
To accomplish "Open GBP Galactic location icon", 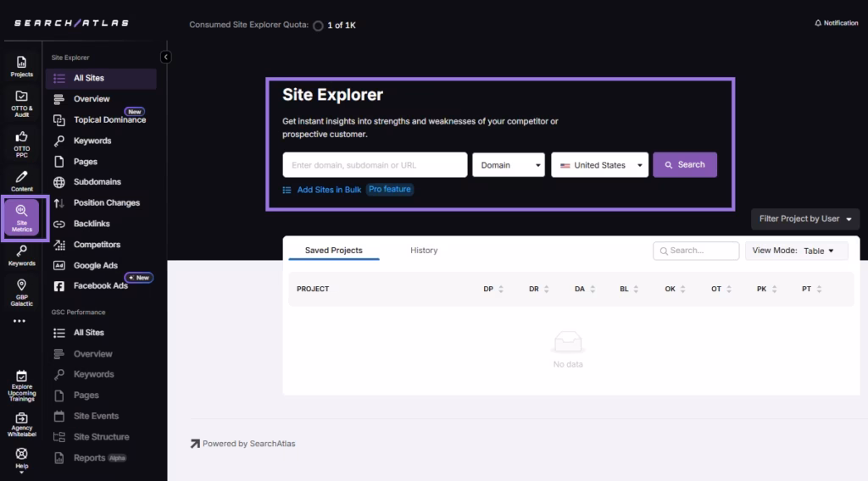I will (x=22, y=290).
